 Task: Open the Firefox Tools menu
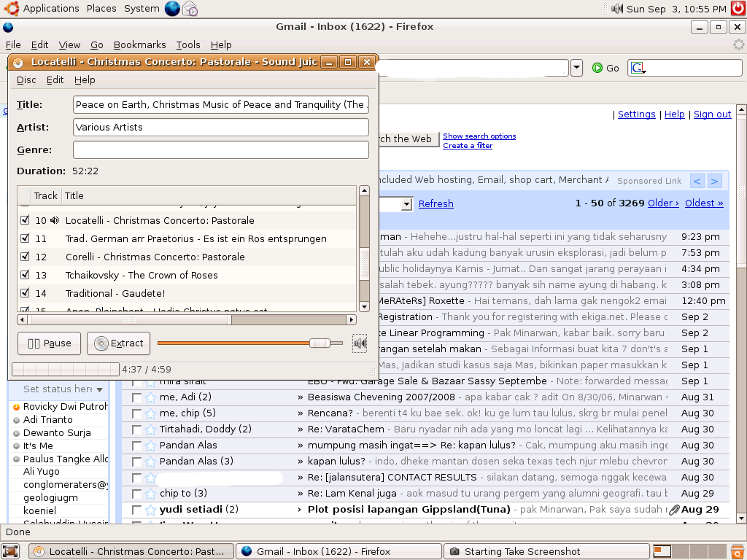[188, 44]
